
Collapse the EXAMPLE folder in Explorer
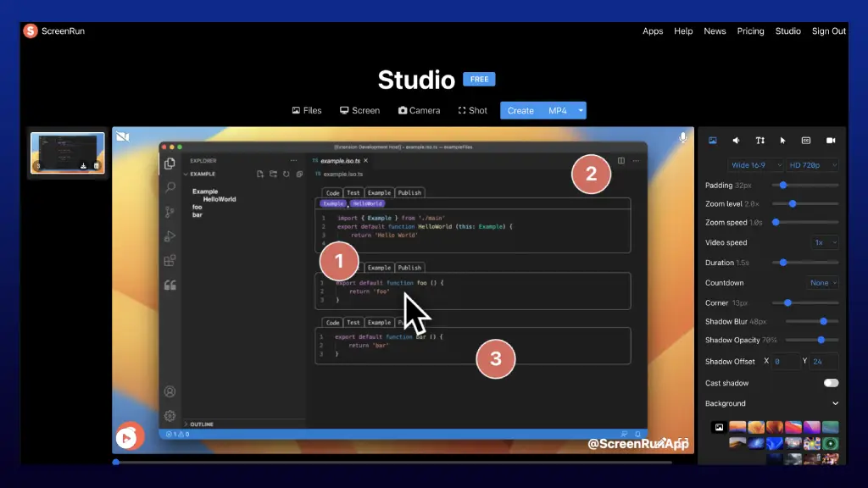click(x=186, y=174)
